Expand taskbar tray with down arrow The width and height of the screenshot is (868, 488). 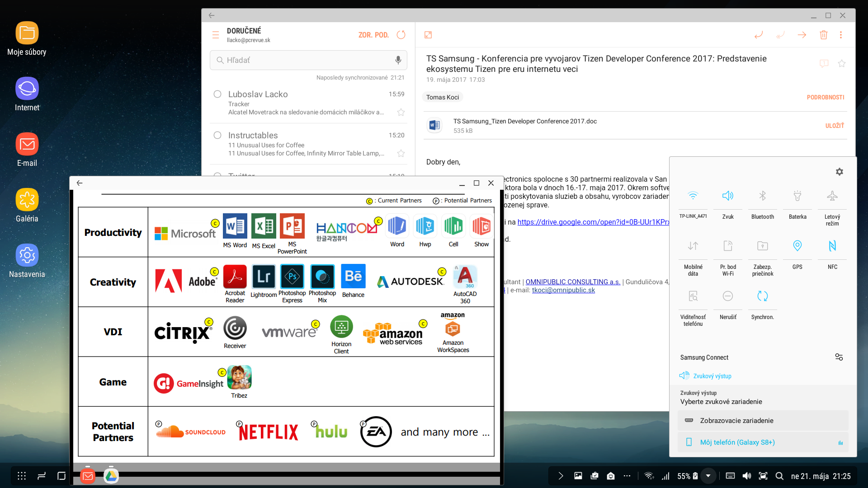708,476
